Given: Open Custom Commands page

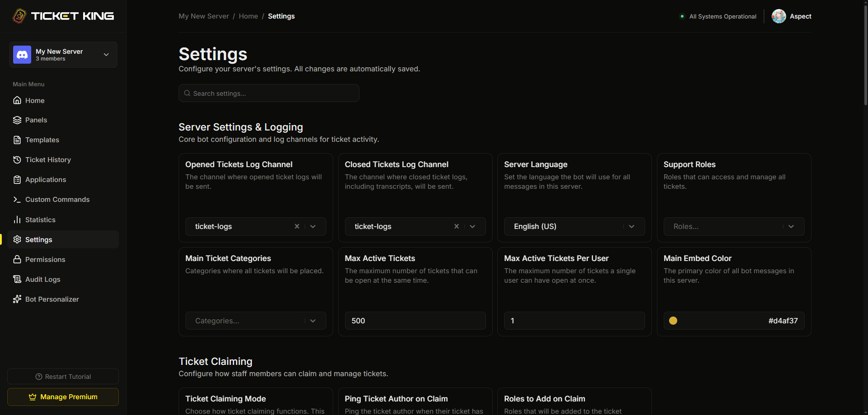Looking at the screenshot, I should click(x=63, y=200).
